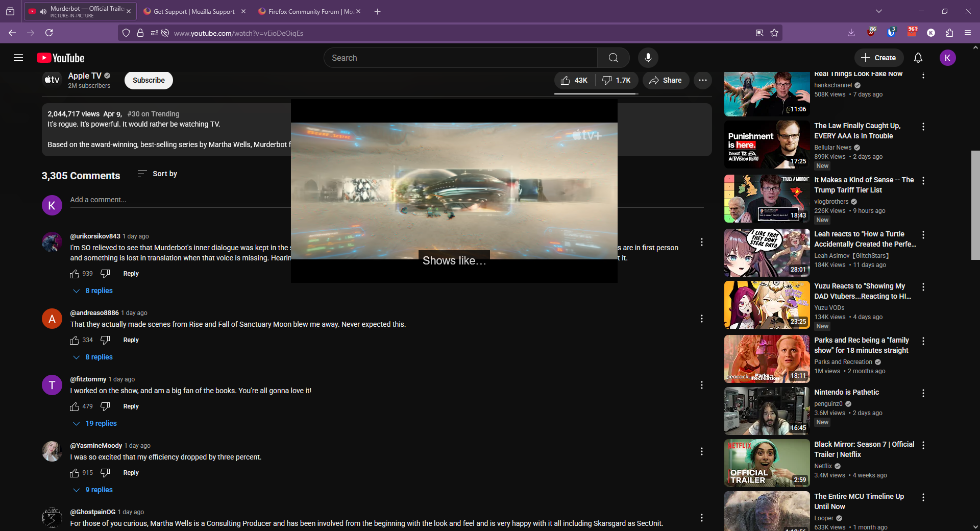Switch to Firefox Community Forum tab

tap(310, 11)
